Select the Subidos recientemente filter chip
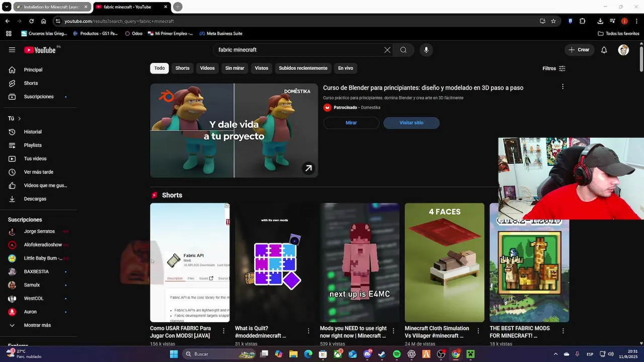The width and height of the screenshot is (644, 362). click(303, 68)
